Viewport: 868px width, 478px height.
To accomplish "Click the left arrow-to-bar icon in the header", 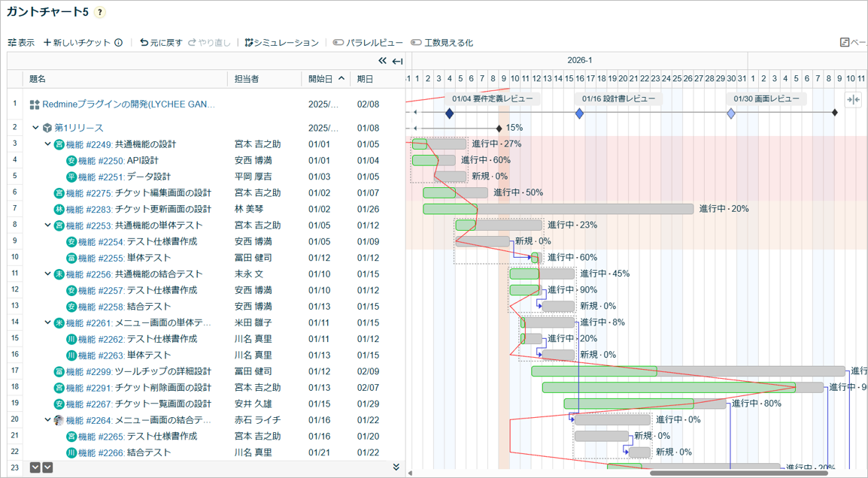I will tap(397, 61).
